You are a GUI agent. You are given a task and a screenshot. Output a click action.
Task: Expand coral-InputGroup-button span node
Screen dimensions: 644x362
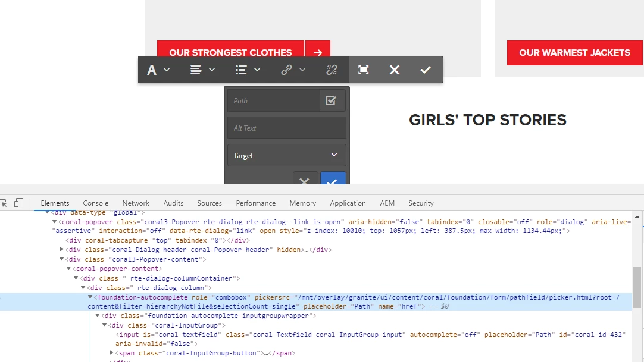(x=111, y=353)
